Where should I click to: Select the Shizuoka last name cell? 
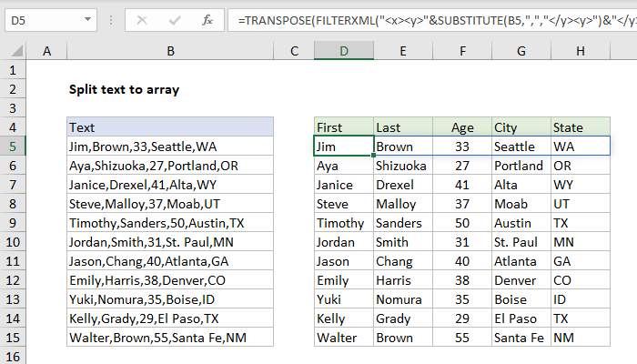(401, 166)
